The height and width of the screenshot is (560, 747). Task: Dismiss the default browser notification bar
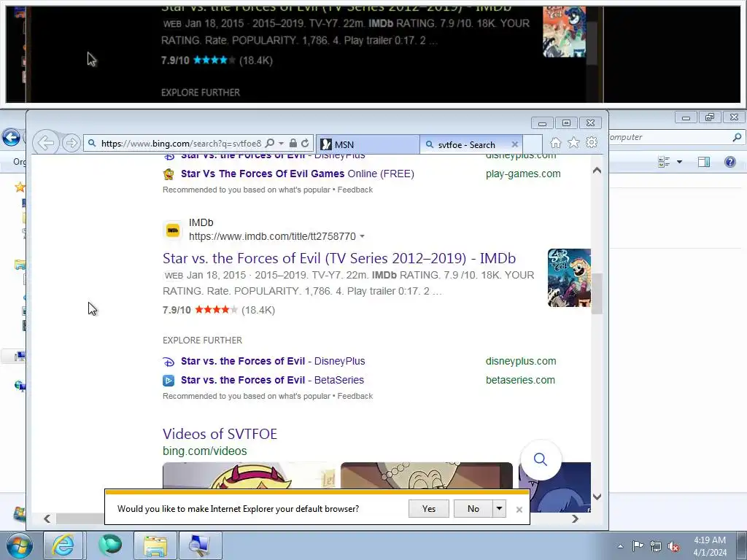[x=519, y=510]
